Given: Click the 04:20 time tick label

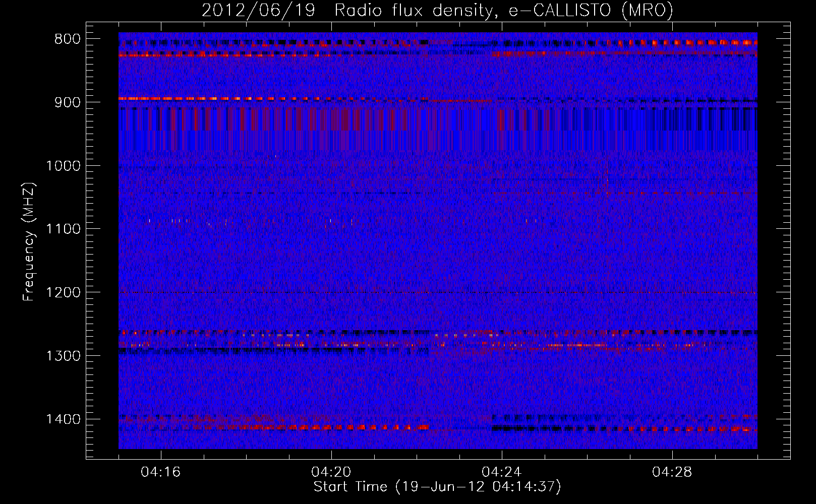Looking at the screenshot, I should point(331,472).
